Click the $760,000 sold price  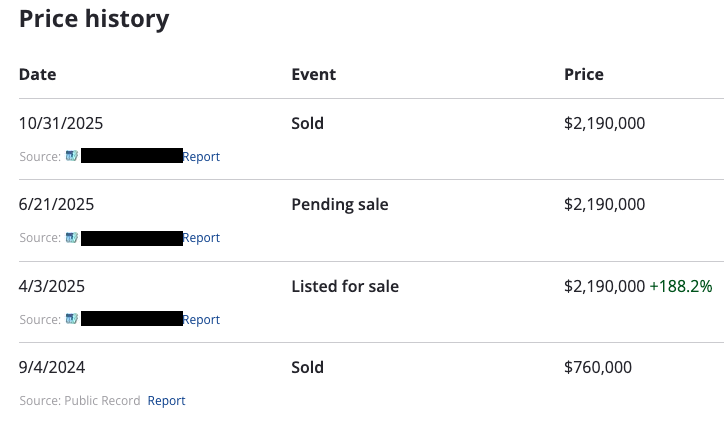598,367
